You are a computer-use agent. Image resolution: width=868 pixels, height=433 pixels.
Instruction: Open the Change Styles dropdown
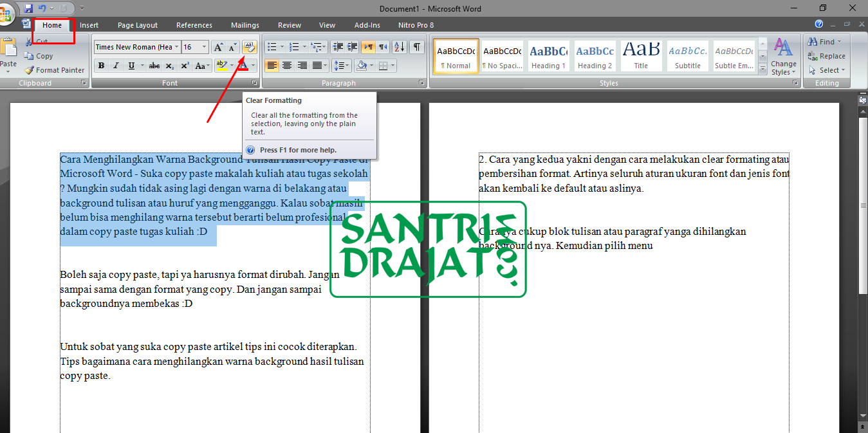783,57
